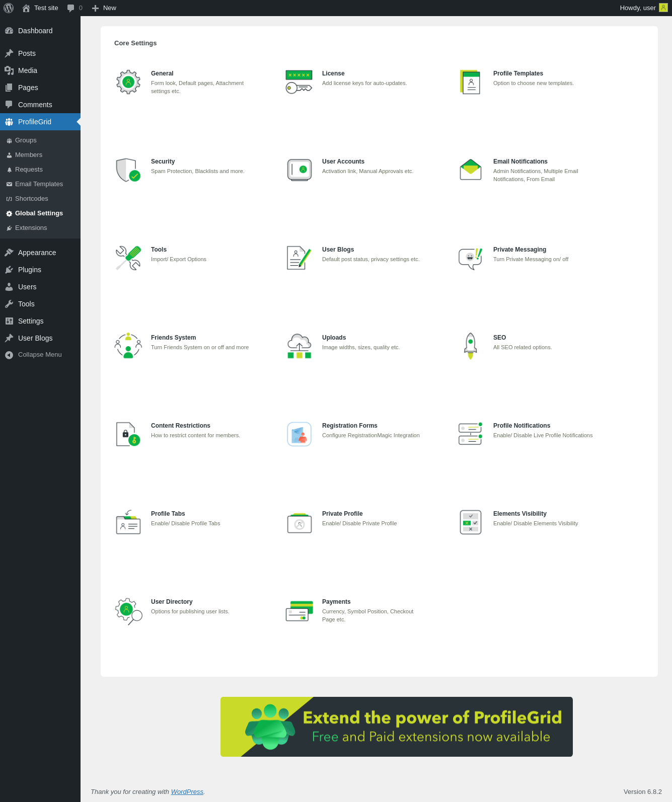
Task: Open comments bubble in admin bar
Action: pos(74,8)
